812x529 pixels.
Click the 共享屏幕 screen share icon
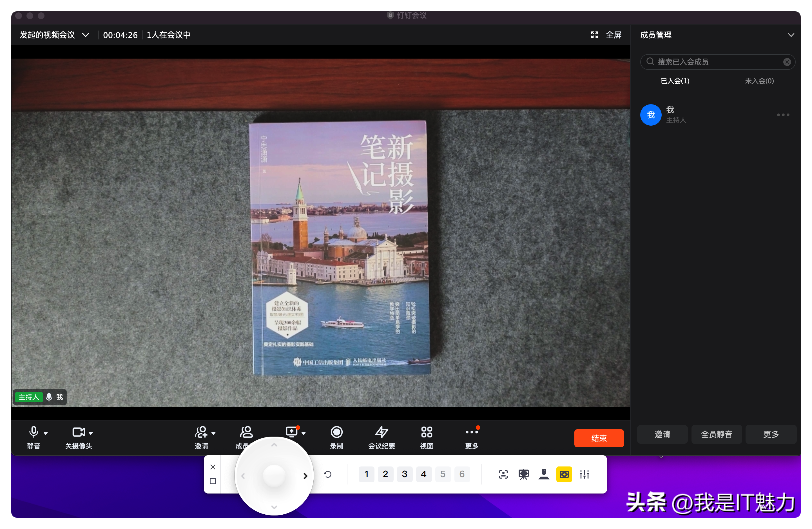click(292, 432)
